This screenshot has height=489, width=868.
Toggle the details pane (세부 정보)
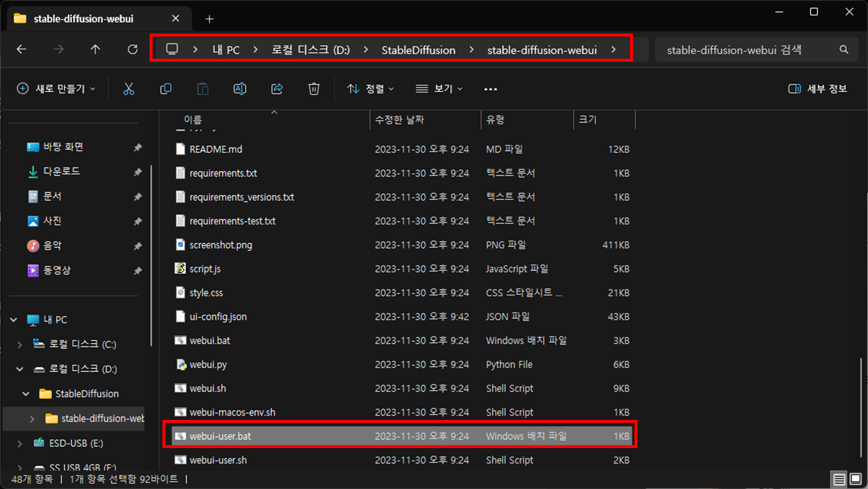(818, 89)
